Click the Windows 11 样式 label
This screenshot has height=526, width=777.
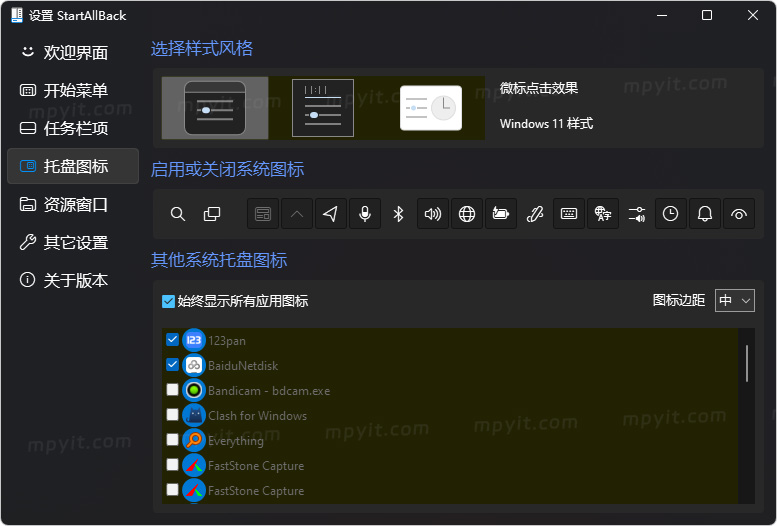[x=547, y=123]
